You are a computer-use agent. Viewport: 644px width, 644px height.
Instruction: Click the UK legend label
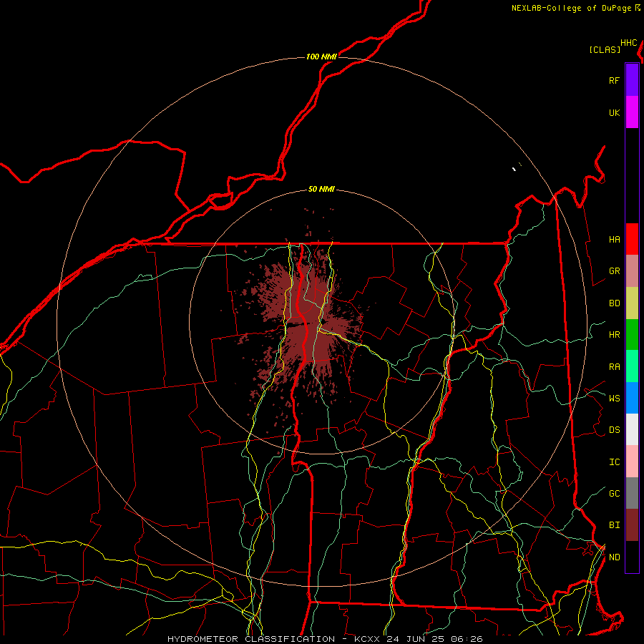pos(614,112)
